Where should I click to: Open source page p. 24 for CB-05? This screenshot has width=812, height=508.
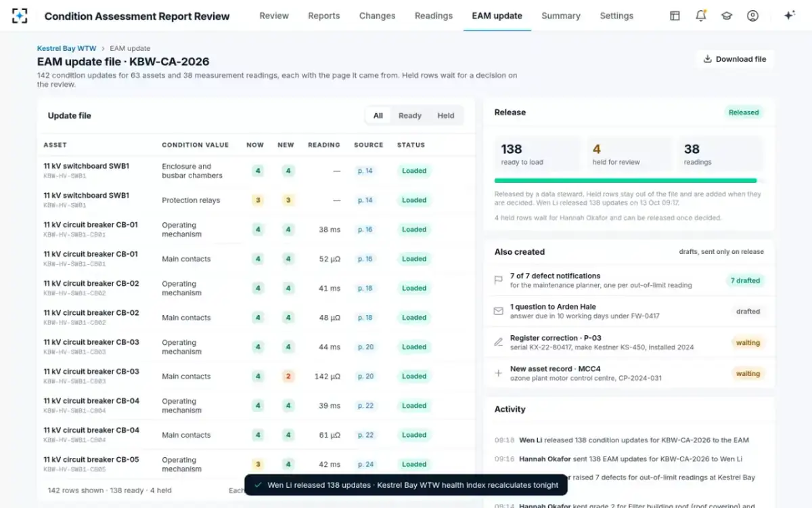(x=365, y=465)
